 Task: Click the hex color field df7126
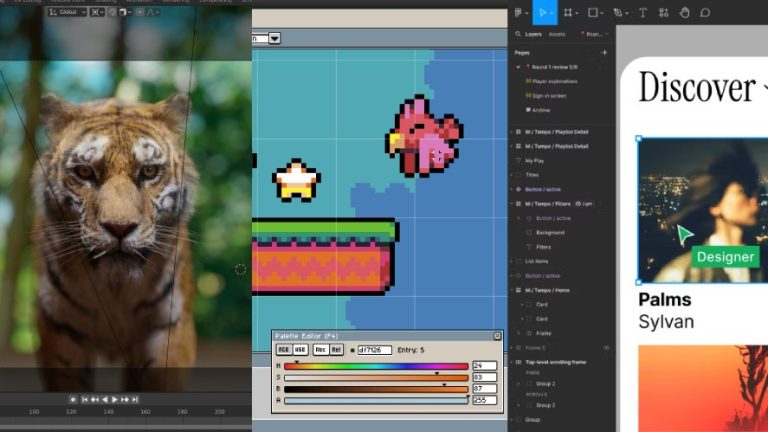click(375, 350)
